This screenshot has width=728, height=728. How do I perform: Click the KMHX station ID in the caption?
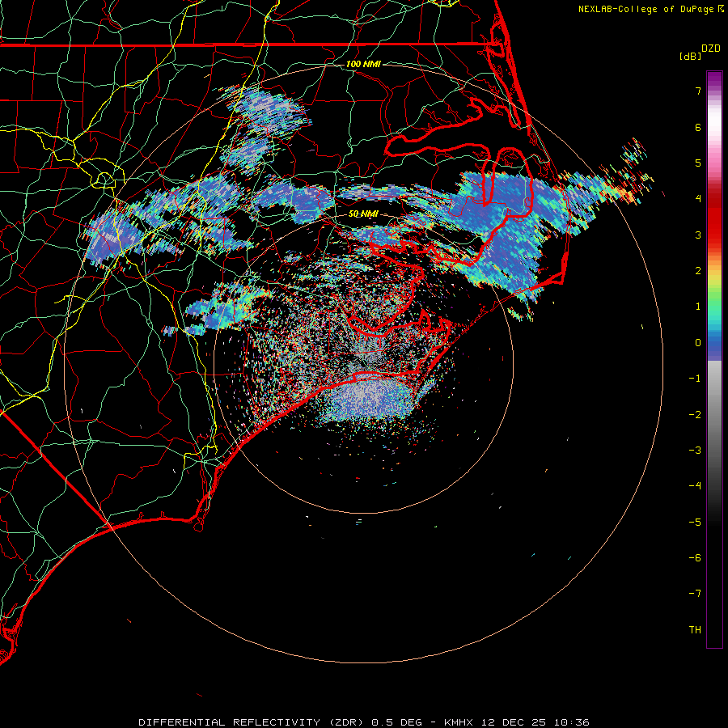click(459, 722)
